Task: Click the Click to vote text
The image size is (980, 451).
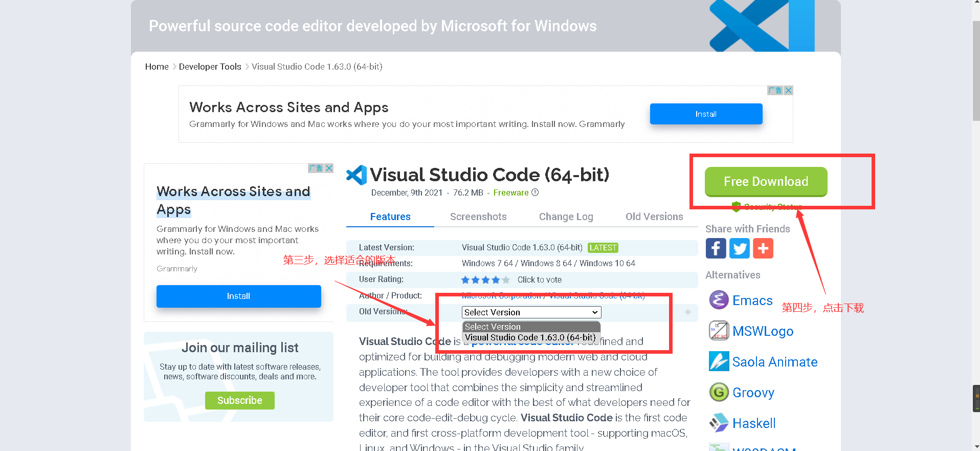Action: 540,280
